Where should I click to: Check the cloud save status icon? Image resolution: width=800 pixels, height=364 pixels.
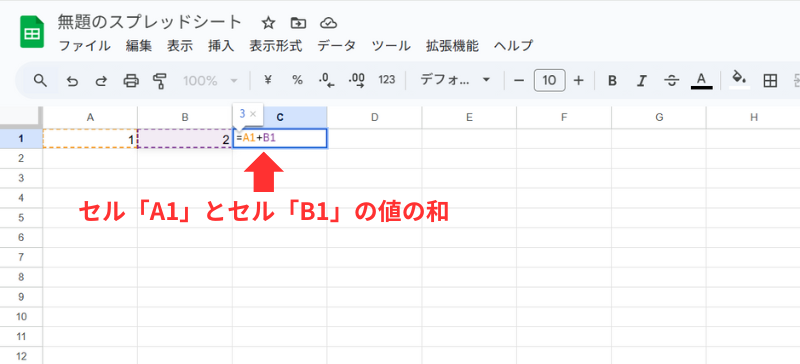click(x=329, y=22)
